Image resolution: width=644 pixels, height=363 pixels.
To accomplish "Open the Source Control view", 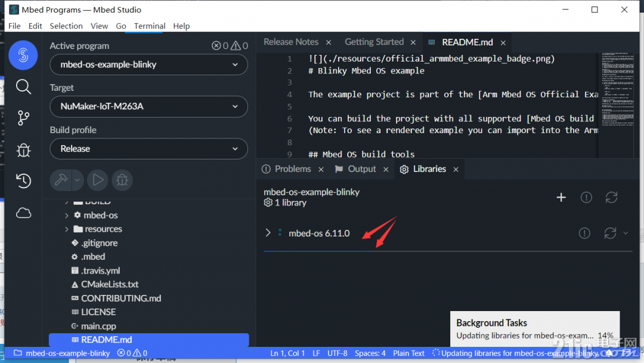I will coord(23,118).
